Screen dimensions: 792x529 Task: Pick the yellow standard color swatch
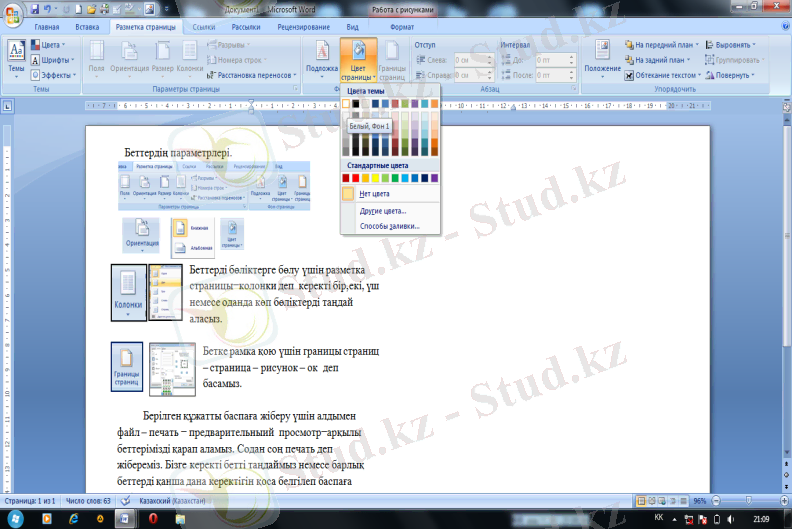point(376,178)
